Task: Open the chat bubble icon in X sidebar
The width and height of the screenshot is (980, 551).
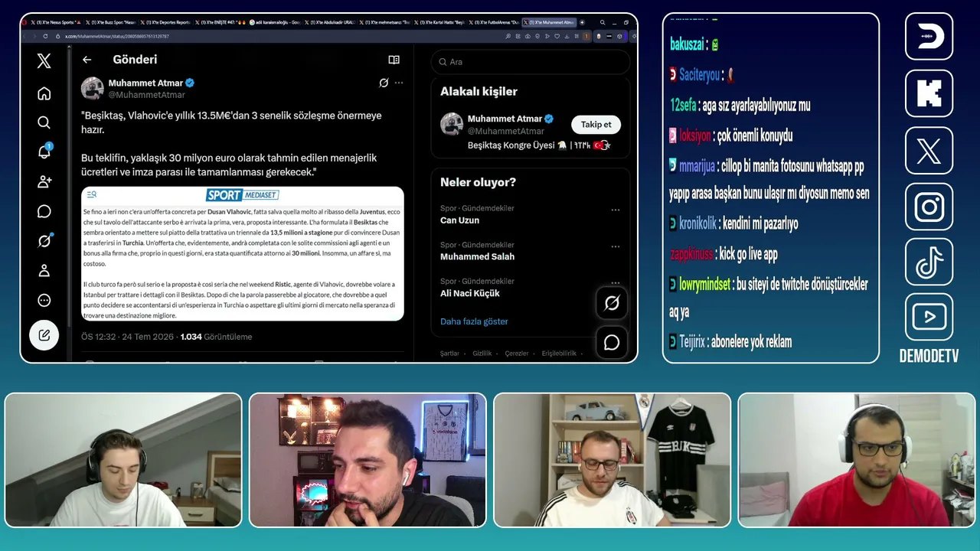Action: pos(44,211)
